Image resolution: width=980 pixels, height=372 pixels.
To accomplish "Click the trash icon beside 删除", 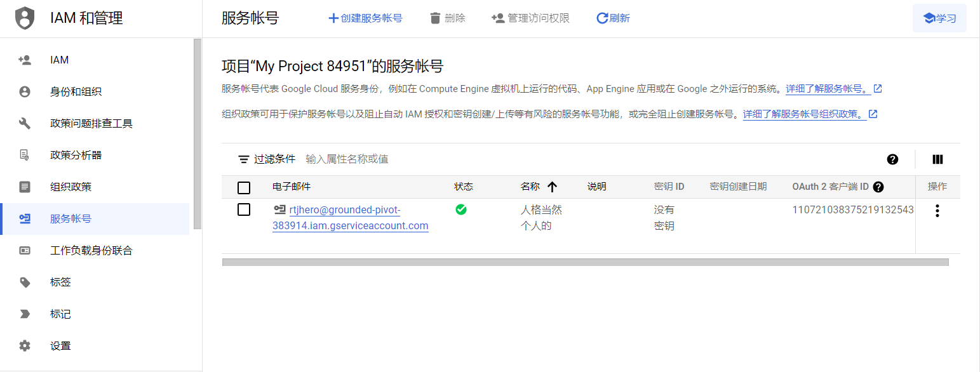I will [435, 18].
